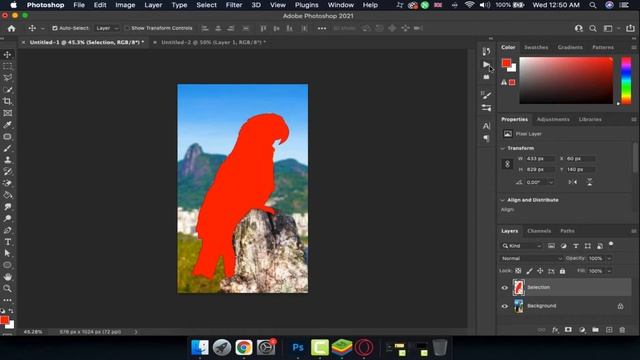Image resolution: width=640 pixels, height=360 pixels.
Task: Toggle lock position
Action: pyautogui.click(x=540, y=271)
